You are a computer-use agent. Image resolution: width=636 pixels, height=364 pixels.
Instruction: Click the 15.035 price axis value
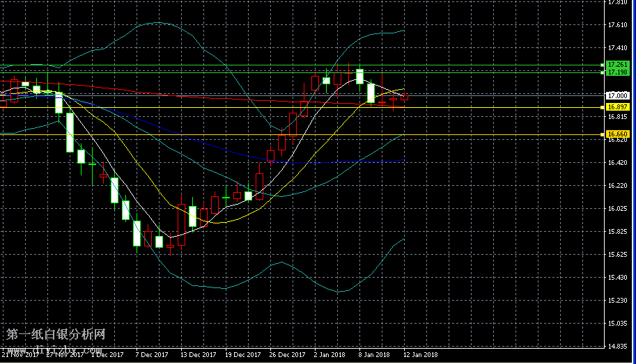click(x=617, y=324)
